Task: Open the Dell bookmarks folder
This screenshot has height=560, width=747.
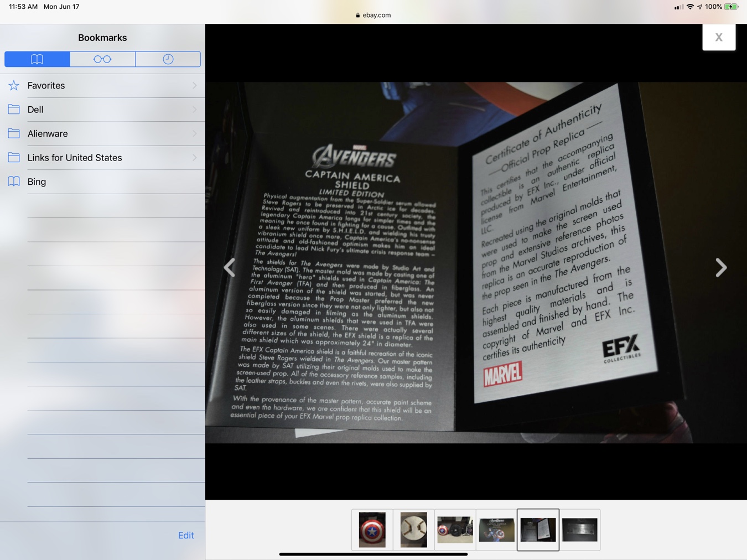Action: 102,110
